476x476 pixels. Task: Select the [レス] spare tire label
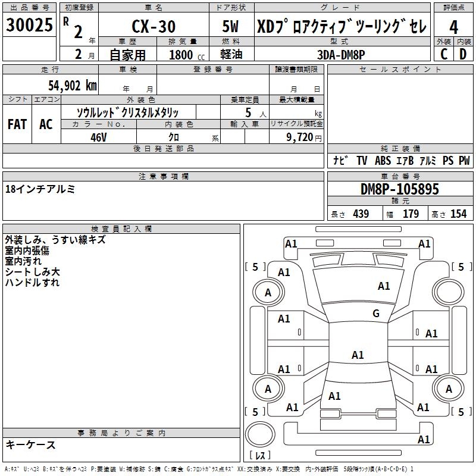tap(260, 455)
